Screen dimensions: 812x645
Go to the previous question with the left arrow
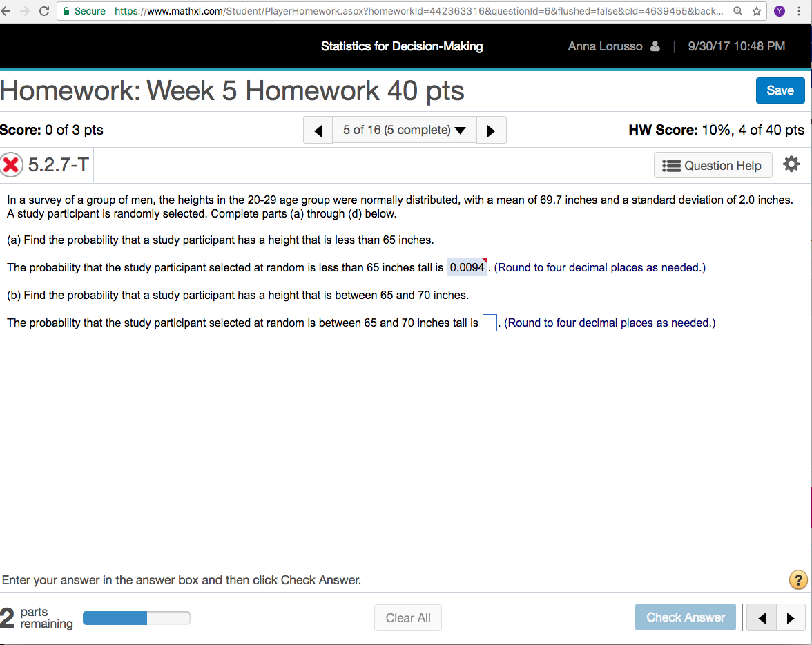pyautogui.click(x=318, y=130)
